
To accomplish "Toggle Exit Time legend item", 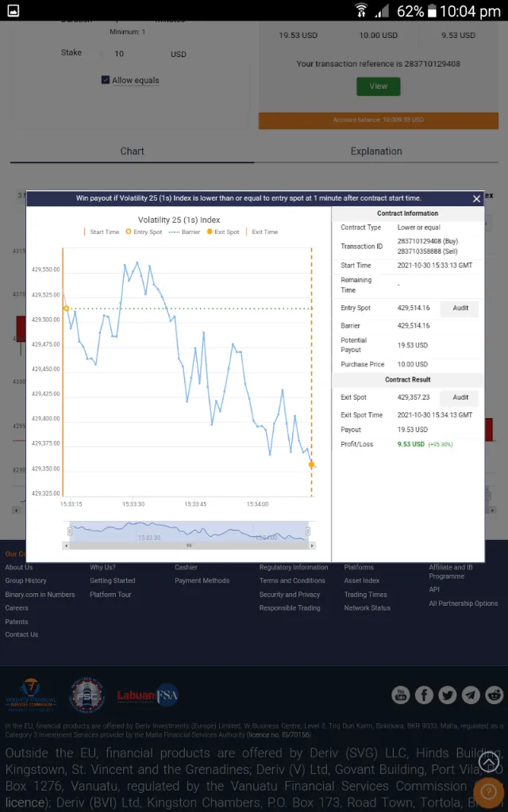I will click(x=262, y=232).
